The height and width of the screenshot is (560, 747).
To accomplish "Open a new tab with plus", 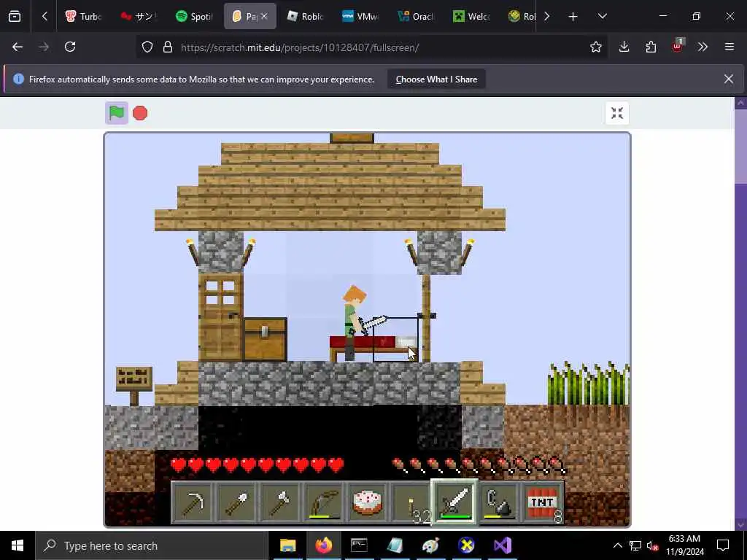I will [x=573, y=17].
